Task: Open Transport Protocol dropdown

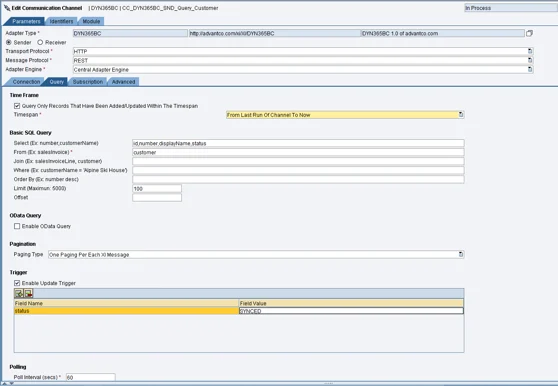Action: [x=530, y=51]
